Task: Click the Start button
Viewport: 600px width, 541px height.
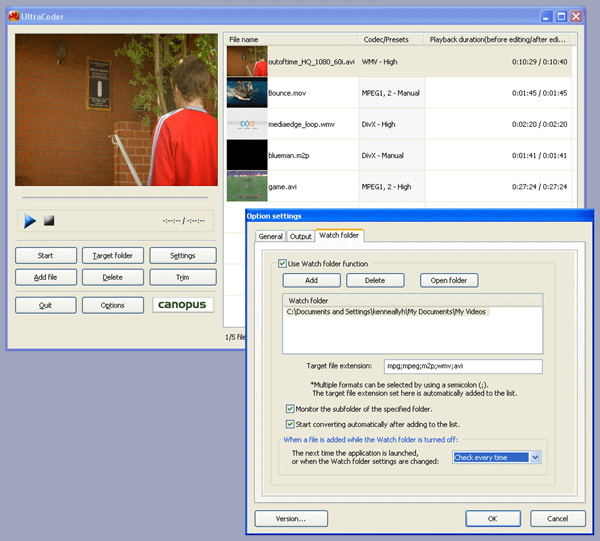Action: tap(46, 256)
